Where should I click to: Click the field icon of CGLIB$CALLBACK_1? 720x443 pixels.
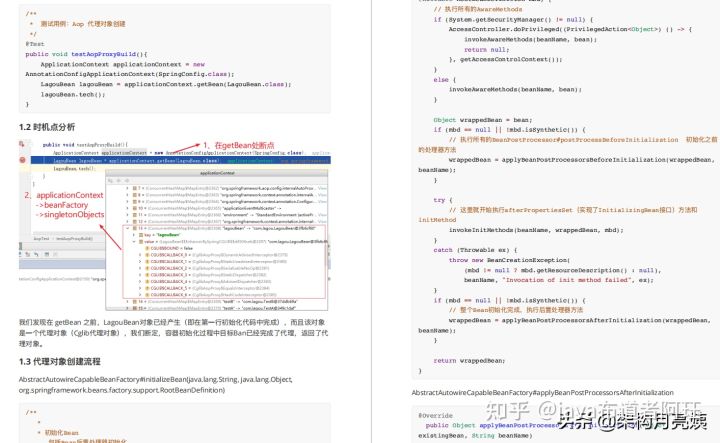coord(147,261)
